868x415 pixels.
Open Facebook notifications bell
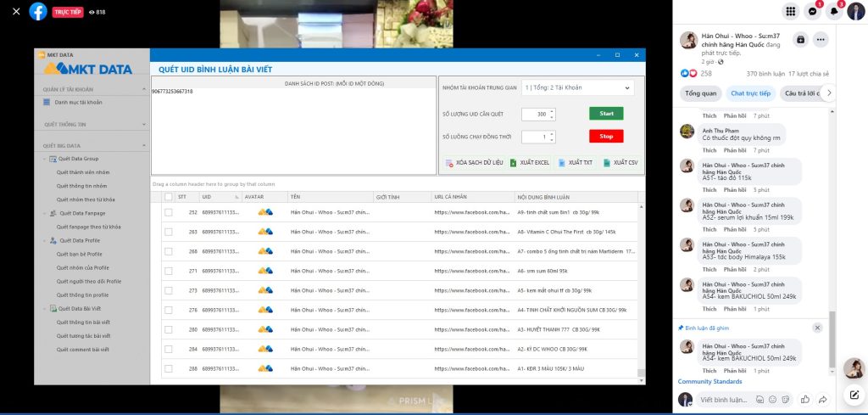coord(834,11)
